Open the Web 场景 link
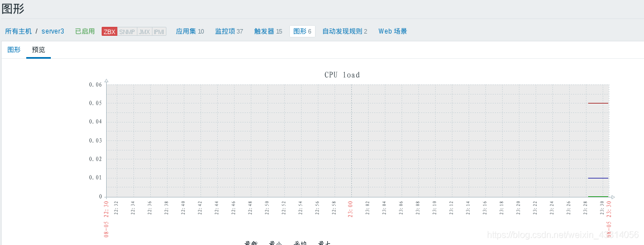 tap(393, 31)
